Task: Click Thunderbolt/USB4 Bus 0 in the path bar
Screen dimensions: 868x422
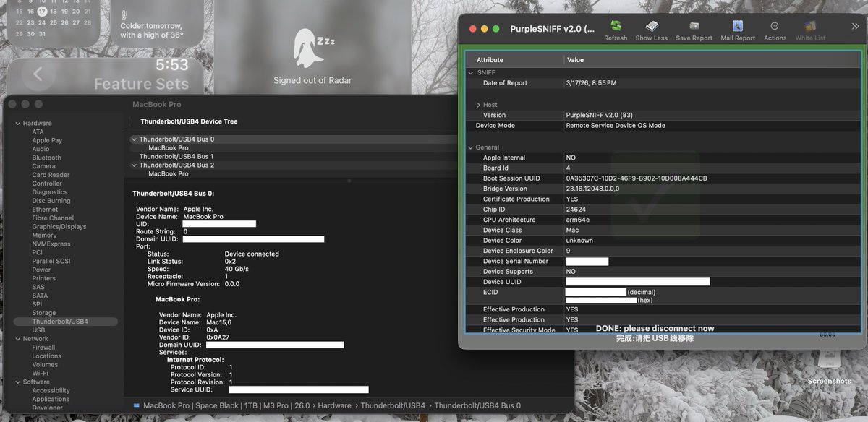Action: point(477,406)
